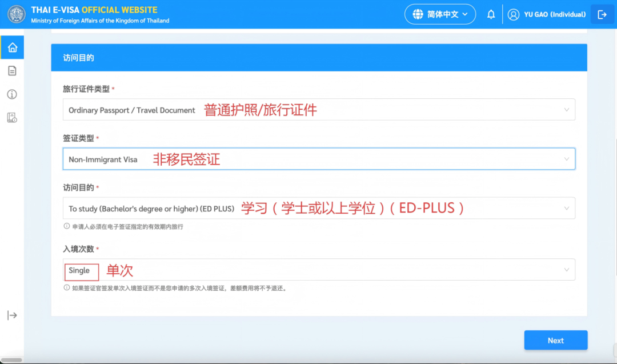Click the user avatar icon

click(513, 15)
